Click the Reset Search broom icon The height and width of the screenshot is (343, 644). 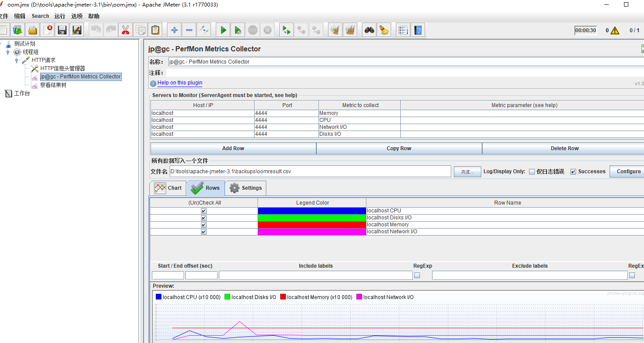(384, 30)
